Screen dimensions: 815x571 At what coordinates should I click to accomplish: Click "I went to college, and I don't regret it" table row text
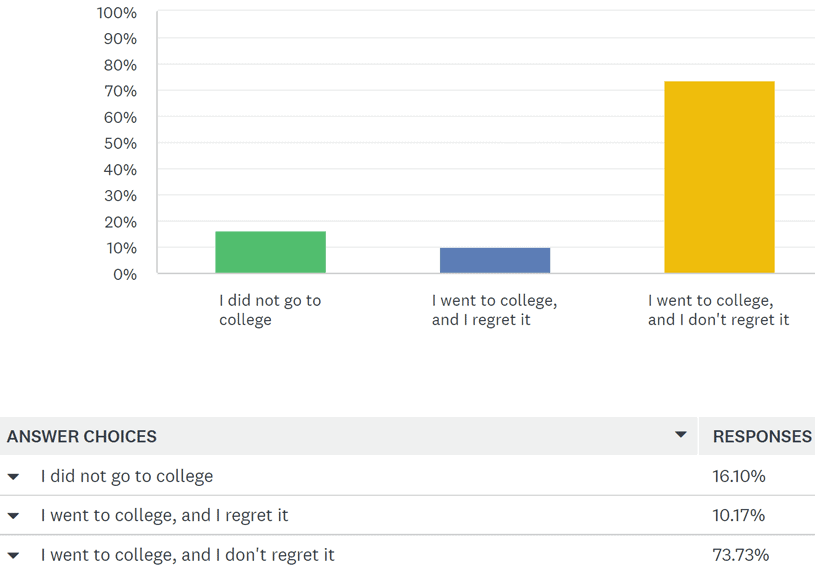click(187, 555)
